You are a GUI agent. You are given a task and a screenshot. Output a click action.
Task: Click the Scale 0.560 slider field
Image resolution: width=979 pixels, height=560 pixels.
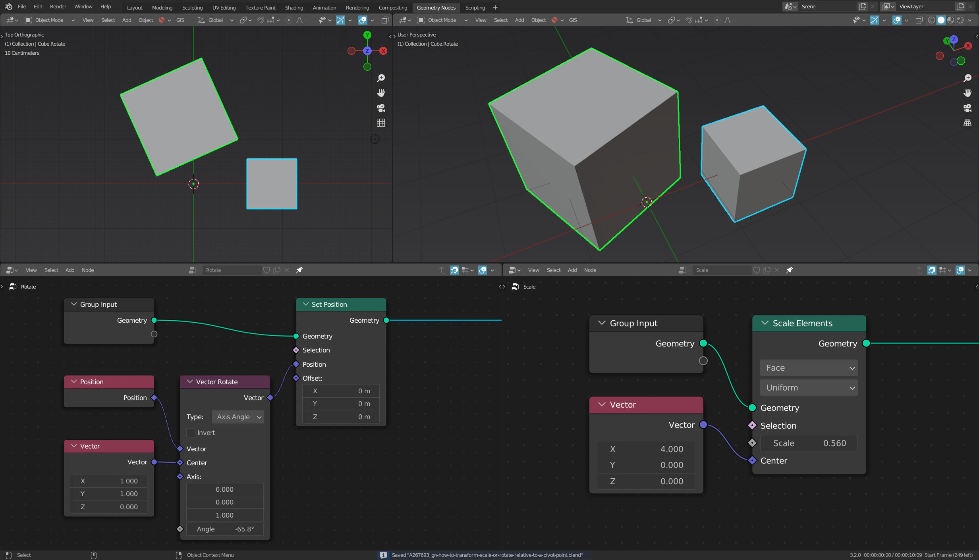tap(809, 443)
